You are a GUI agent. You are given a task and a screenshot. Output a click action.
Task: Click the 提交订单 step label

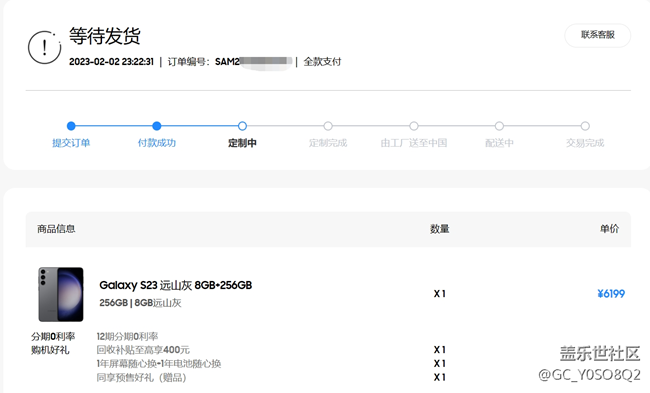71,143
